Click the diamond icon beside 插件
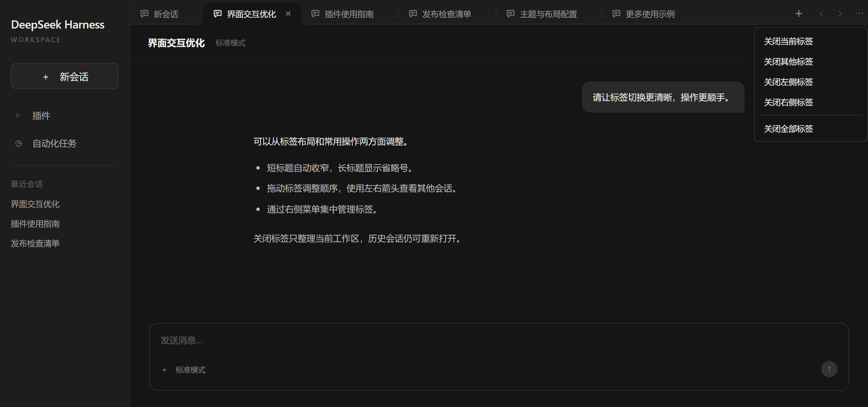This screenshot has height=407, width=868. (18, 116)
